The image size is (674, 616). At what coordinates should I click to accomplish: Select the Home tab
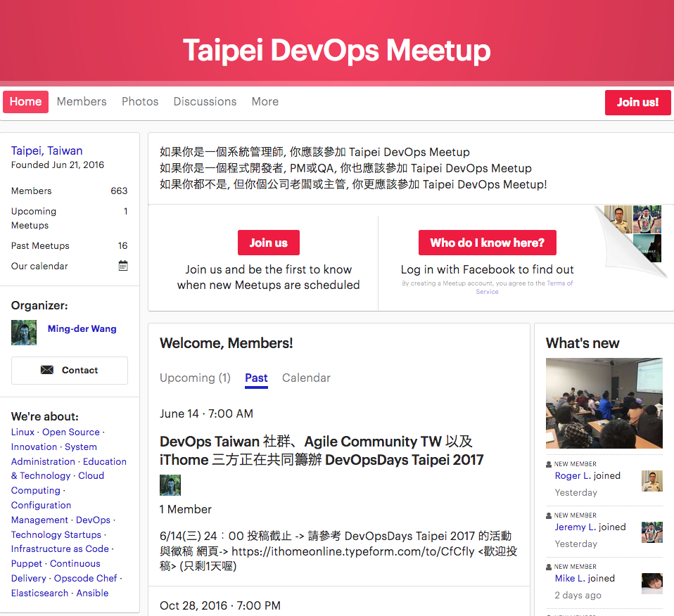click(26, 102)
